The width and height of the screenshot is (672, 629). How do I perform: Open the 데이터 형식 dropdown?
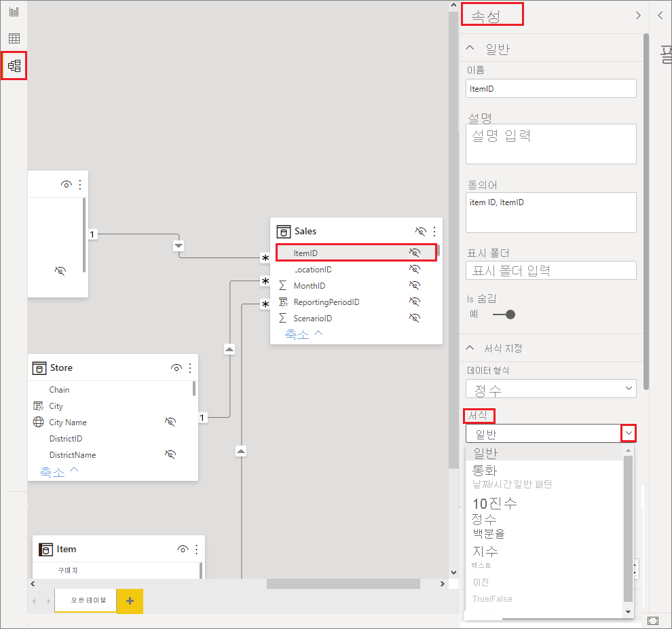551,389
